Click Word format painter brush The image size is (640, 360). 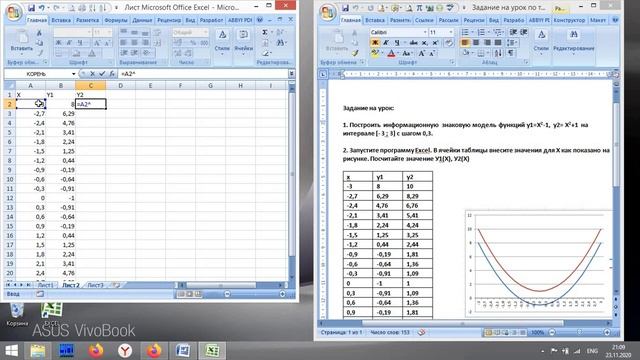[355, 53]
